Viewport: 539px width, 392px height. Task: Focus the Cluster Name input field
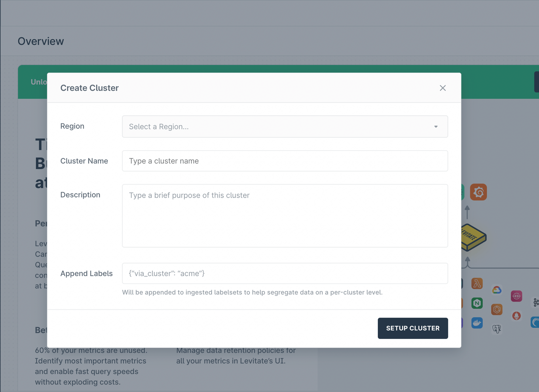pyautogui.click(x=285, y=161)
